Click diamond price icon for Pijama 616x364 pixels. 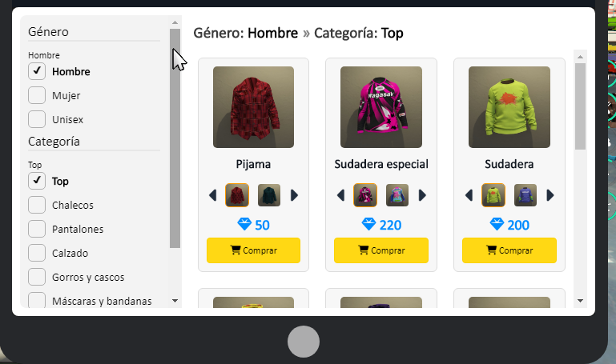coord(244,225)
